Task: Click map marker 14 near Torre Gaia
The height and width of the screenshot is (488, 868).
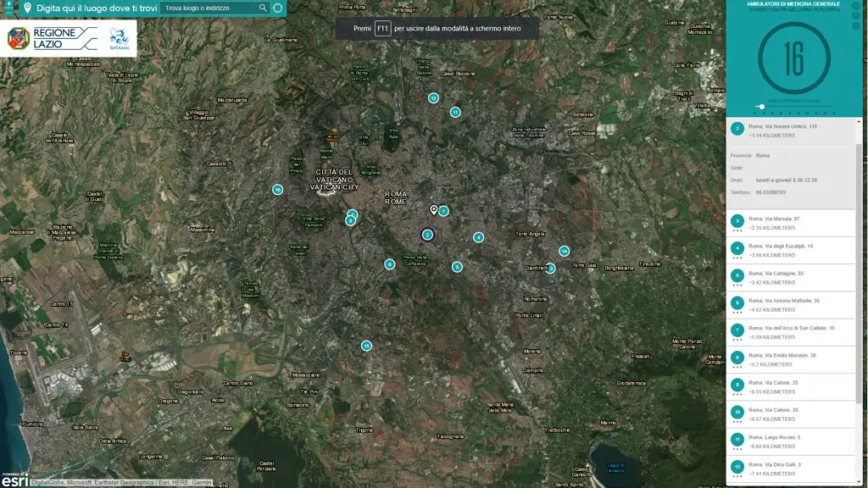Action: pos(564,251)
